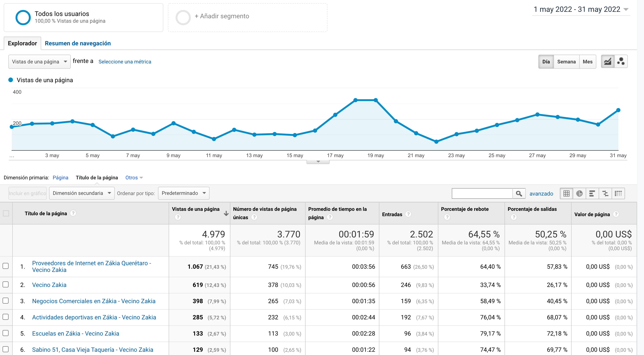Click the avanzado filter link
Image resolution: width=644 pixels, height=355 pixels.
point(541,194)
